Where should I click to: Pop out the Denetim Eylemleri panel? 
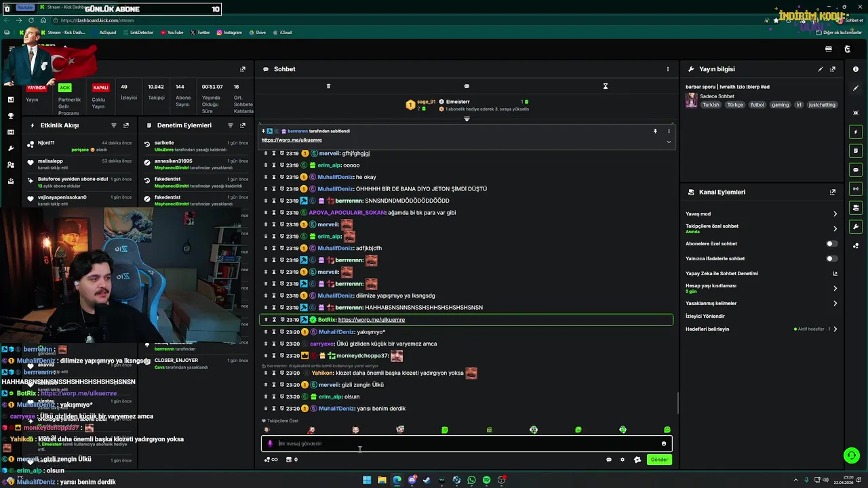click(243, 125)
